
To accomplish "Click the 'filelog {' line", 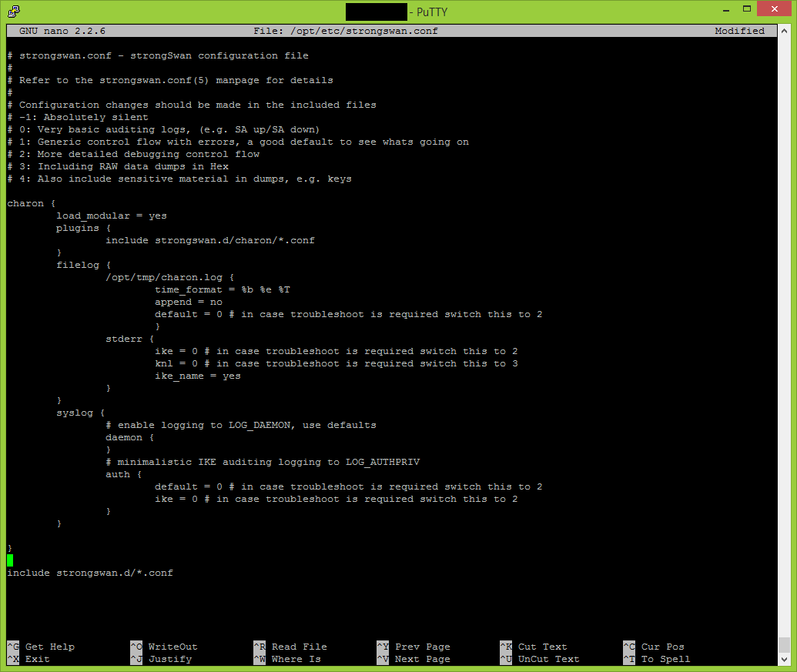I will coord(83,265).
